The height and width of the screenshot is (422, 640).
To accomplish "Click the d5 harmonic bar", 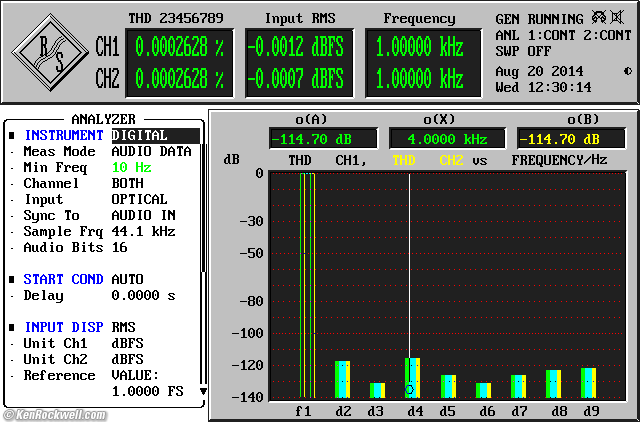I will 448,386.
